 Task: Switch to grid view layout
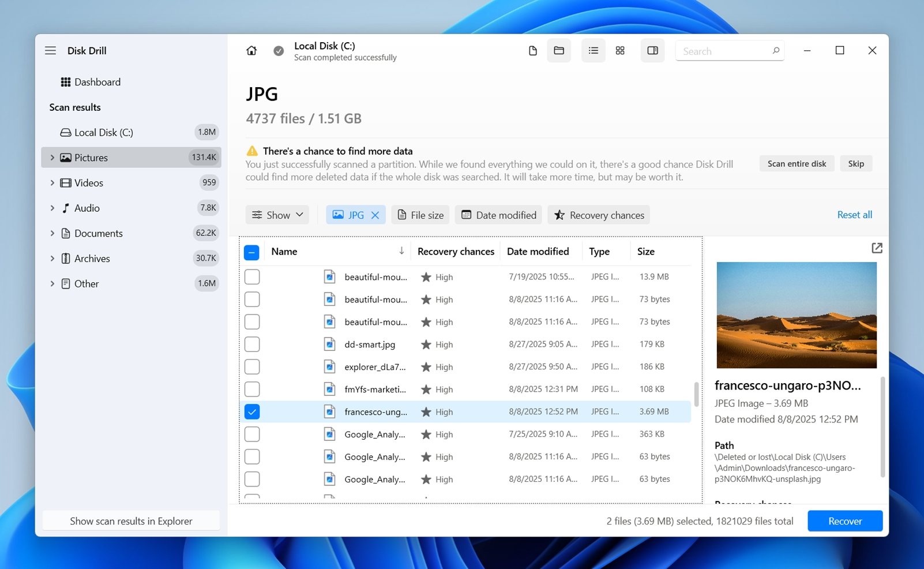[620, 50]
